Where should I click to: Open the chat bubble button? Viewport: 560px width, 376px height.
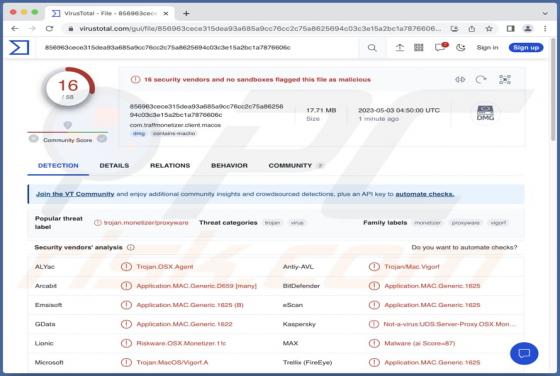click(x=524, y=354)
